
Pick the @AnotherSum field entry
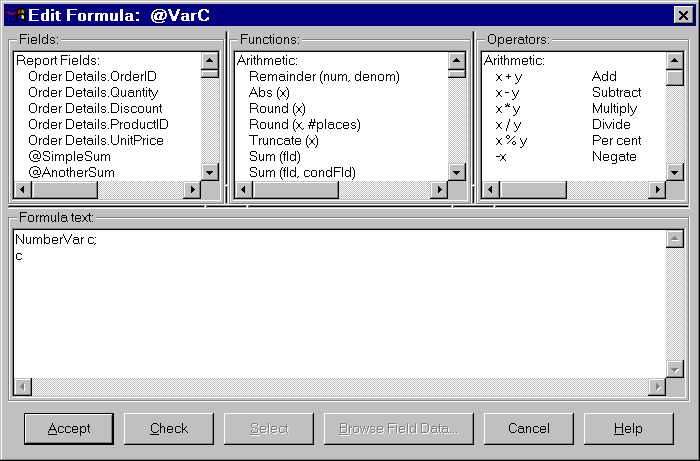[71, 172]
